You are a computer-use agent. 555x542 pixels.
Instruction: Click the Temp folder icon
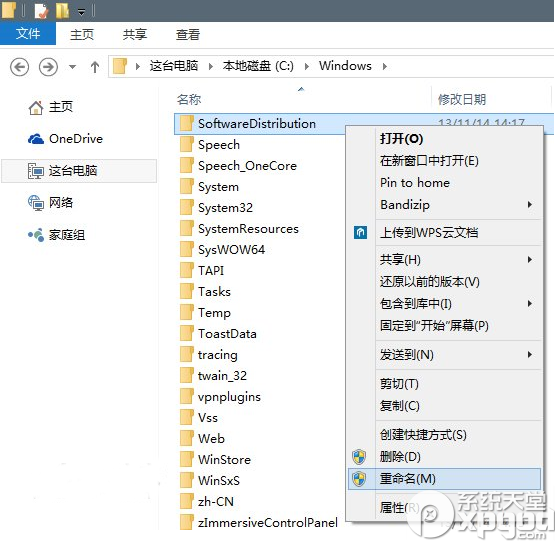point(187,312)
